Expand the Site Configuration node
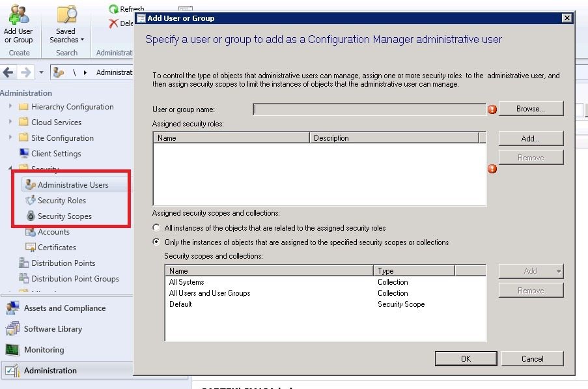 (x=10, y=137)
